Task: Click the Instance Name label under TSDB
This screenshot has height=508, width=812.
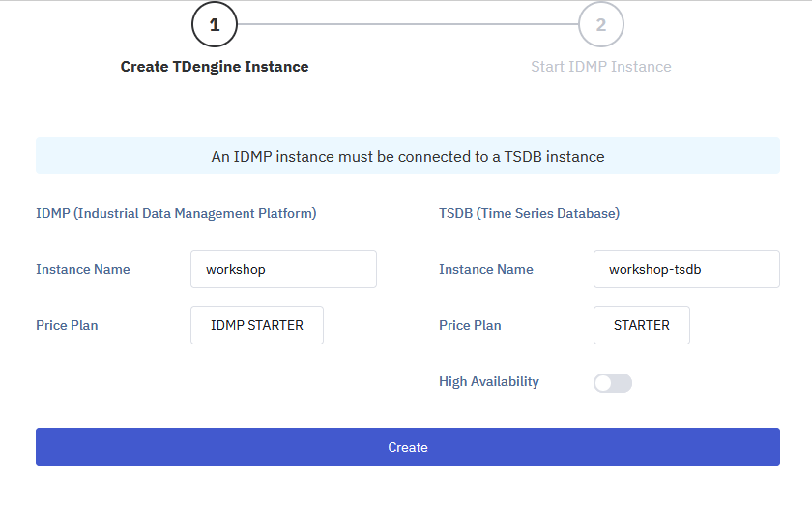Action: tap(486, 270)
